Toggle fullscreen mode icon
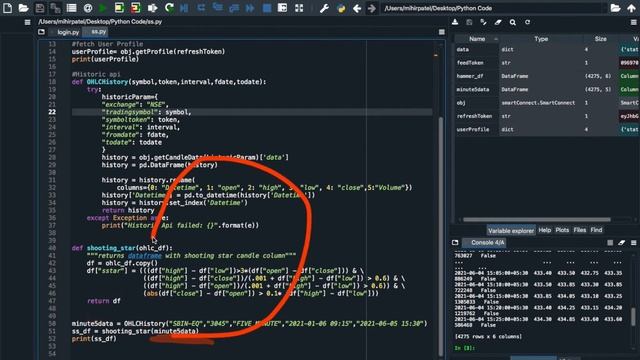Screen dimensions: 640x360 click(299, 8)
